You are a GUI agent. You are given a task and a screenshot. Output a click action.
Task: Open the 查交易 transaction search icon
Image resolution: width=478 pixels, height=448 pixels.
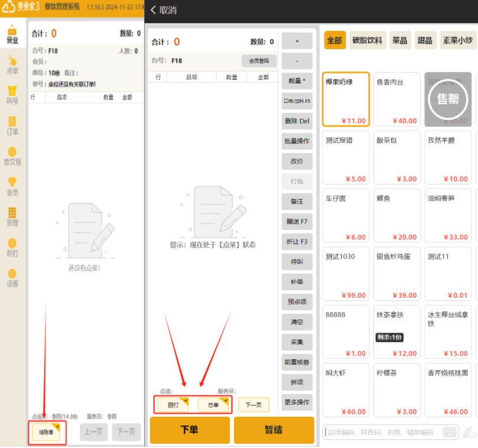pos(12,156)
